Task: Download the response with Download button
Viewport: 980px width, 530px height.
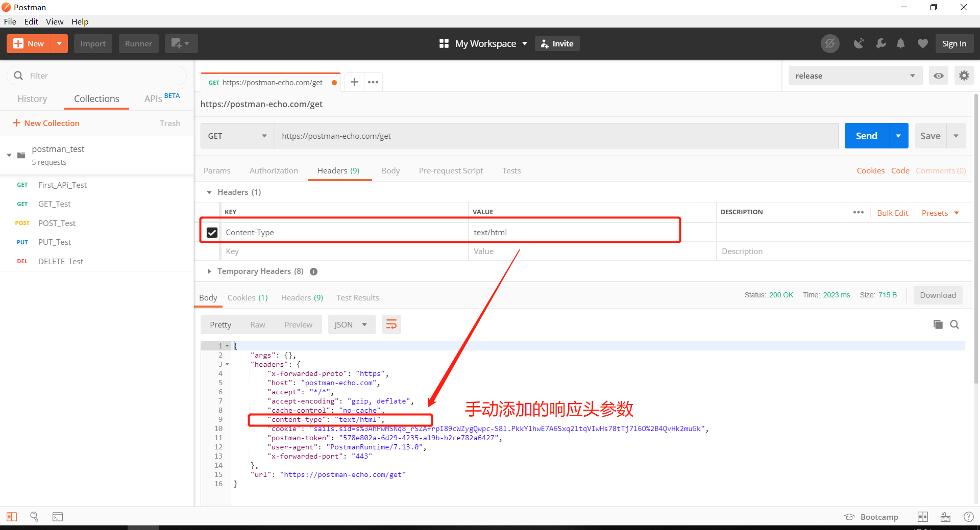Action: pos(938,295)
